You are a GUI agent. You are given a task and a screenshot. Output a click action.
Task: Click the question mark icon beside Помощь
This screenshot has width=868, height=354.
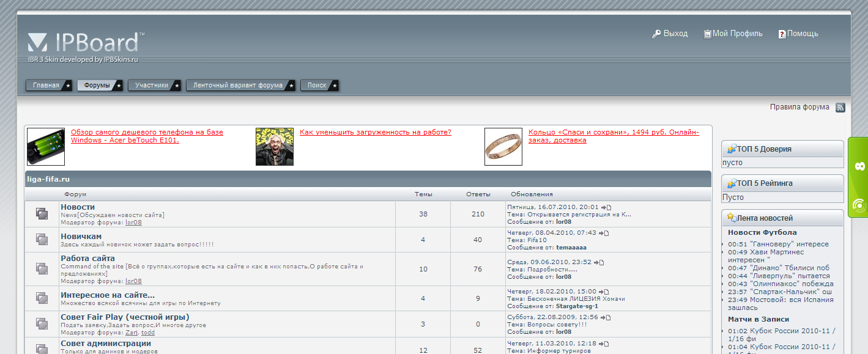782,34
